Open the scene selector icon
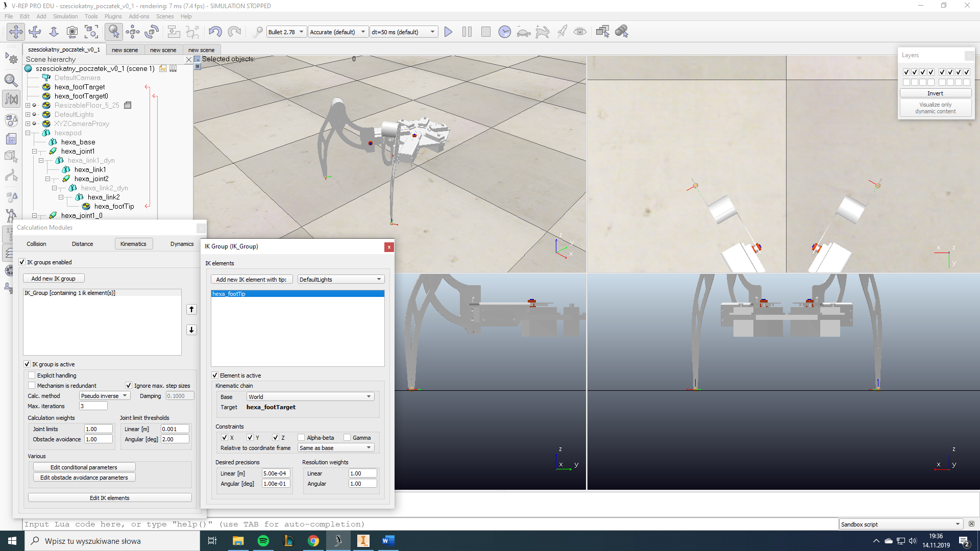 click(x=622, y=32)
